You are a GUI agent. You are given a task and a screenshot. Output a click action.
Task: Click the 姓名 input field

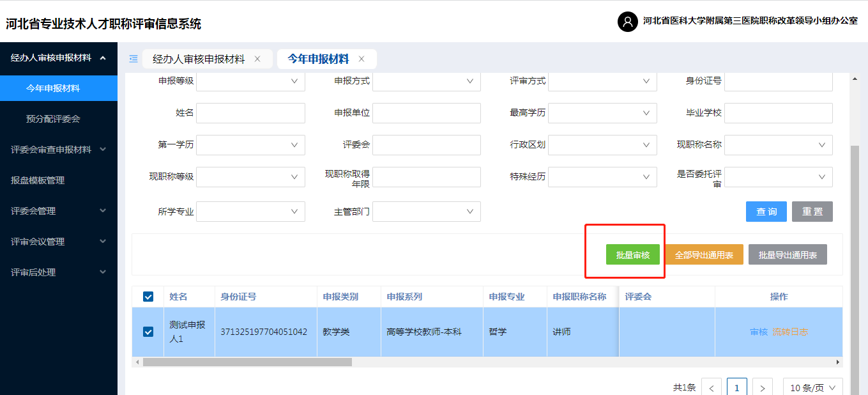(250, 113)
